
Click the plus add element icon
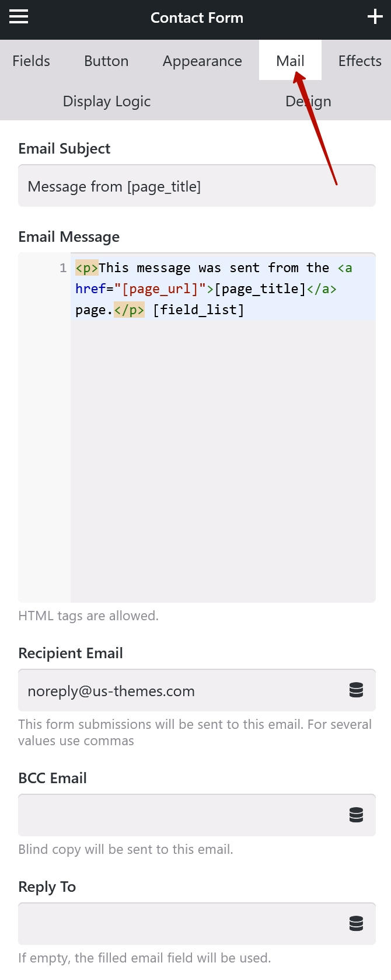[x=375, y=17]
